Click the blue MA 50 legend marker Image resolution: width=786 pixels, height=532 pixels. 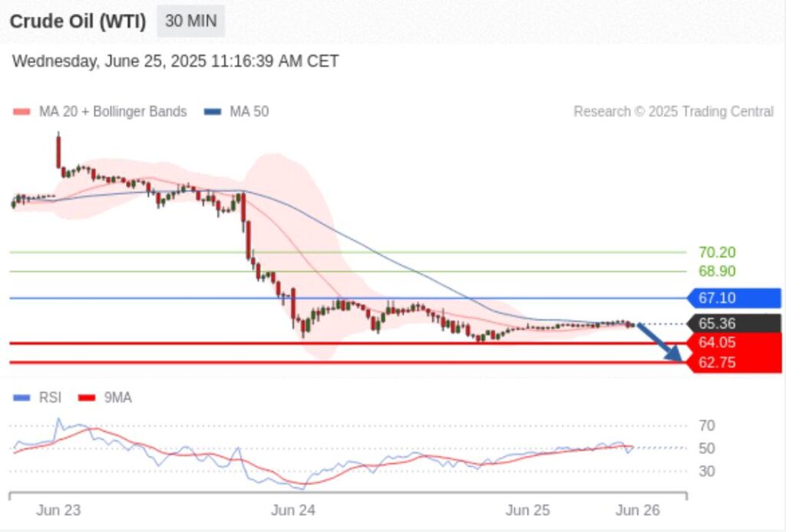[213, 112]
